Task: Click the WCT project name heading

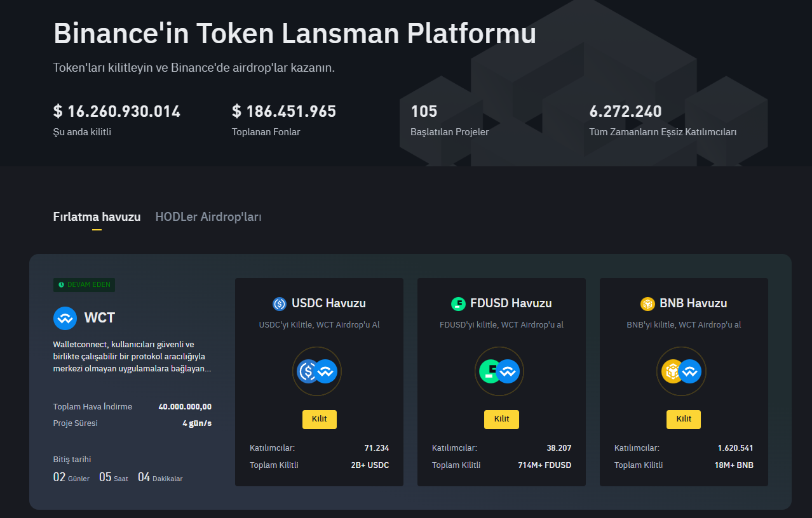Action: [x=100, y=317]
